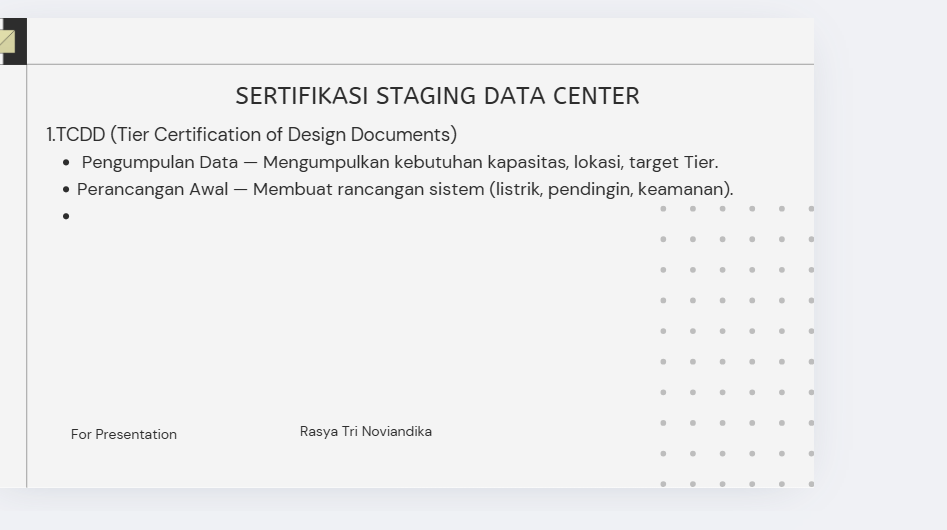The height and width of the screenshot is (530, 947).
Task: Click the words 'Pengumpulan Data' in first bullet
Action: [x=160, y=162]
